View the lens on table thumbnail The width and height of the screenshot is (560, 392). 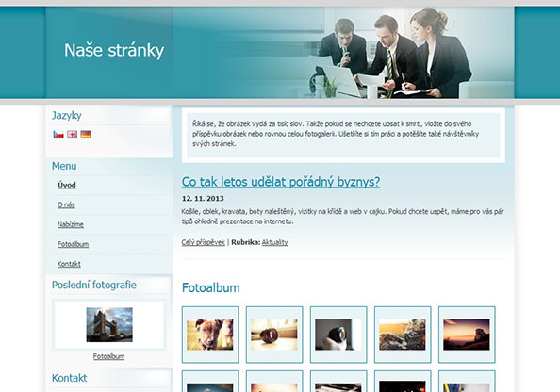274,335
